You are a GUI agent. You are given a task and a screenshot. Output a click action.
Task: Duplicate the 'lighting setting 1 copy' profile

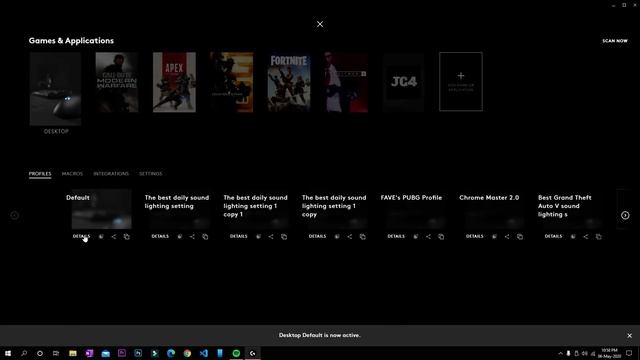[362, 236]
